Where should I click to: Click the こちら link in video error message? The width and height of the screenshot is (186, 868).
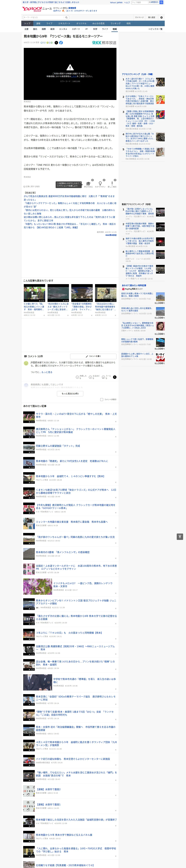tap(74, 77)
